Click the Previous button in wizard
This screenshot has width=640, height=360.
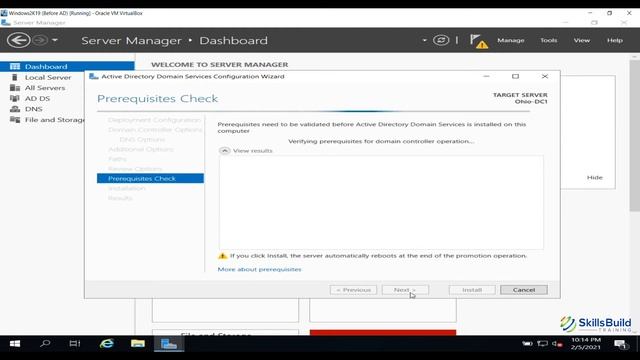(353, 290)
